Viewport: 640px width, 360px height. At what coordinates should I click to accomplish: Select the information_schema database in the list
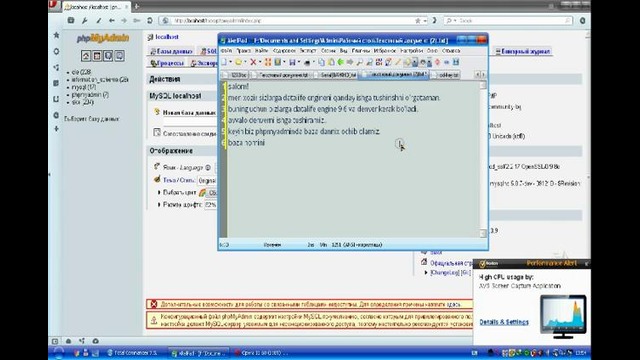coord(100,80)
